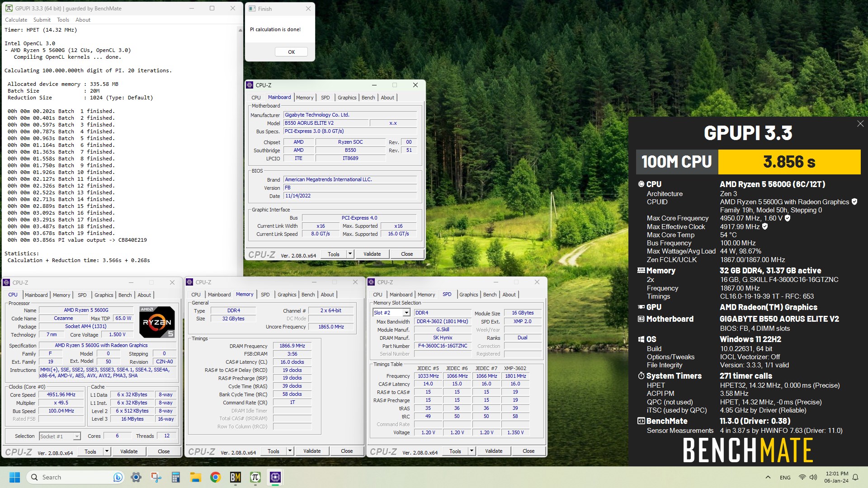The height and width of the screenshot is (488, 868).
Task: Click the verified shield next to CPUID
Action: 854,202
